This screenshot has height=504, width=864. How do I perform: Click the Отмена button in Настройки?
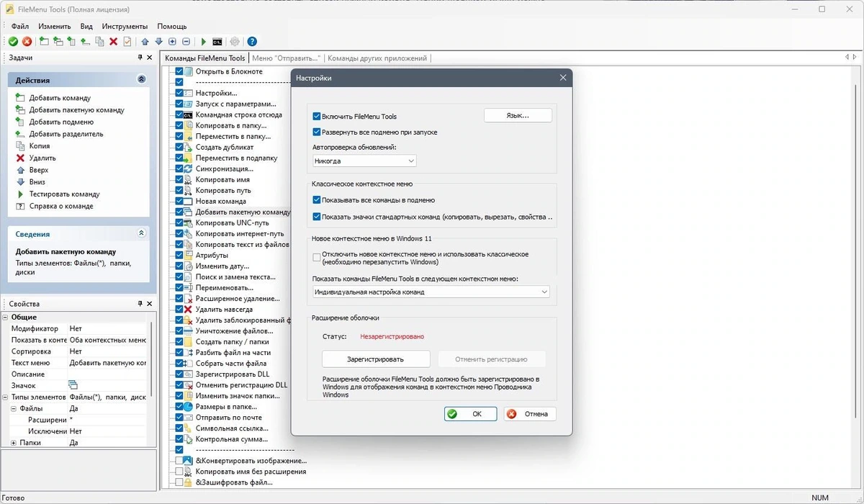tap(530, 414)
